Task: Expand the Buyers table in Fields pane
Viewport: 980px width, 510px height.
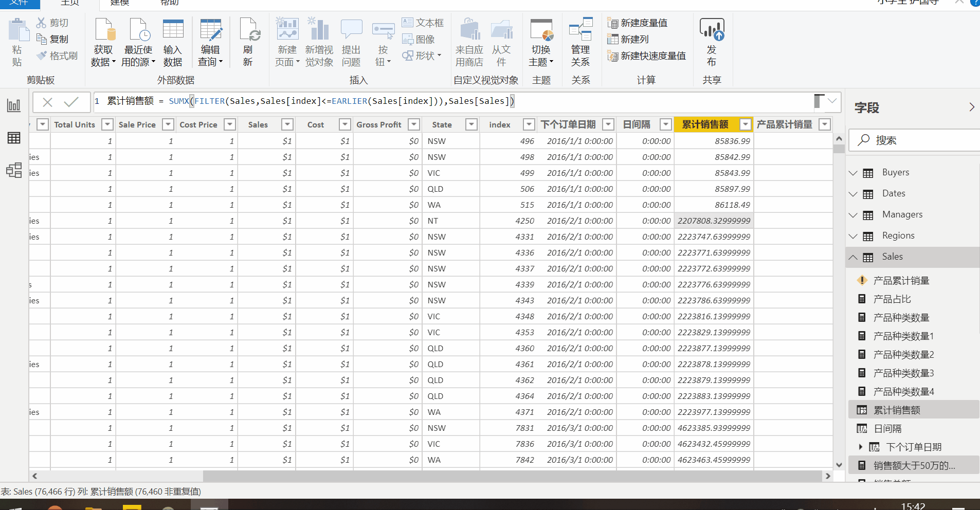Action: pyautogui.click(x=853, y=173)
